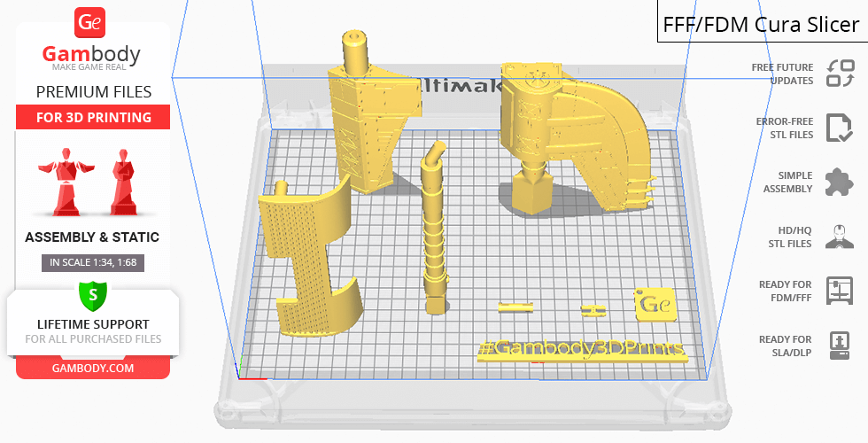868x443 pixels.
Task: Select the FFF/FDM Cura Slicer label
Action: 761,25
